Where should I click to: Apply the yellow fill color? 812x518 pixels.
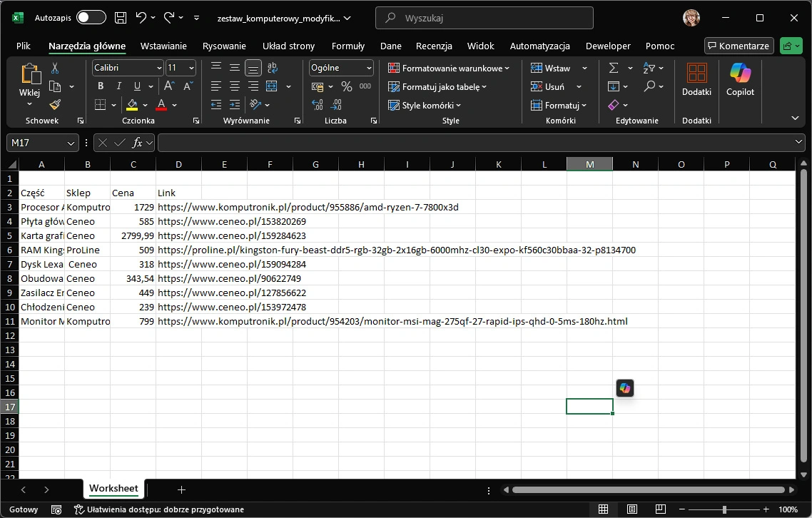tap(132, 105)
